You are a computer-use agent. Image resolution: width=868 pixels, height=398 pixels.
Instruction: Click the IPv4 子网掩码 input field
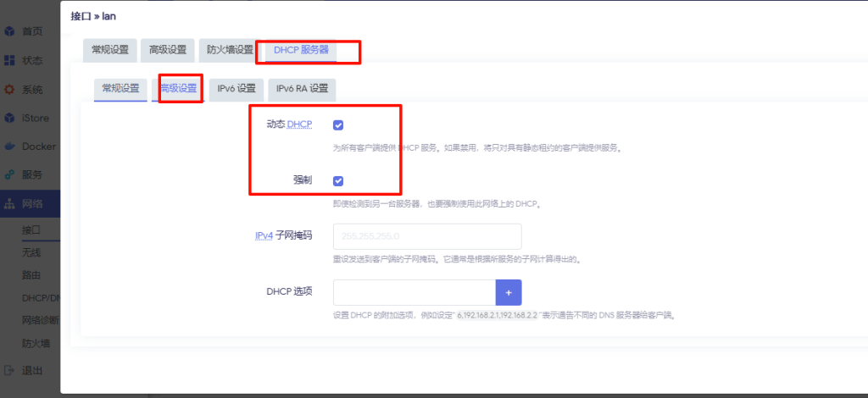click(x=427, y=236)
